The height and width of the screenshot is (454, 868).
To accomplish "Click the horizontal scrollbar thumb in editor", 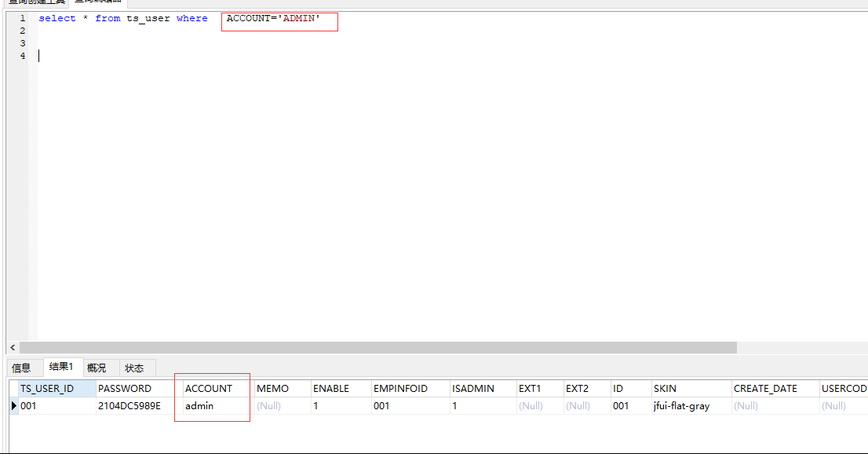I will [378, 347].
